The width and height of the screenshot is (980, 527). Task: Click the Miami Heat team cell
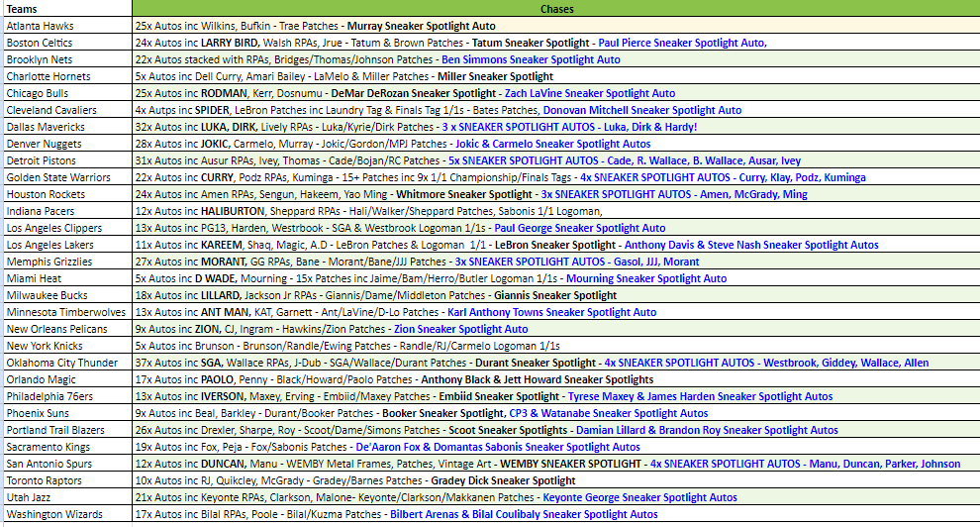pyautogui.click(x=65, y=278)
